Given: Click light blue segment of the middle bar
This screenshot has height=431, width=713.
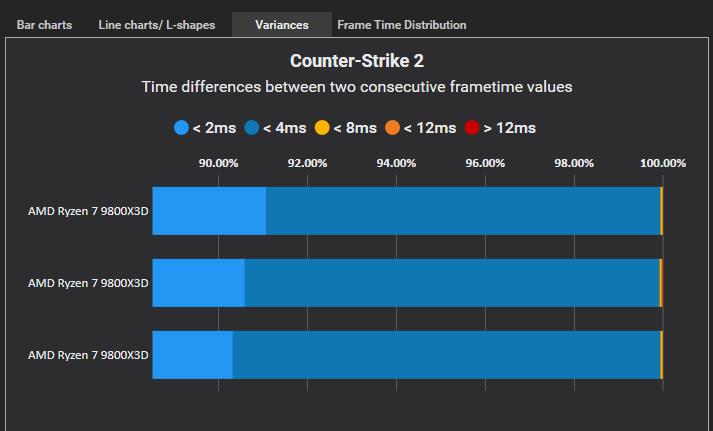Looking at the screenshot, I should point(198,282).
